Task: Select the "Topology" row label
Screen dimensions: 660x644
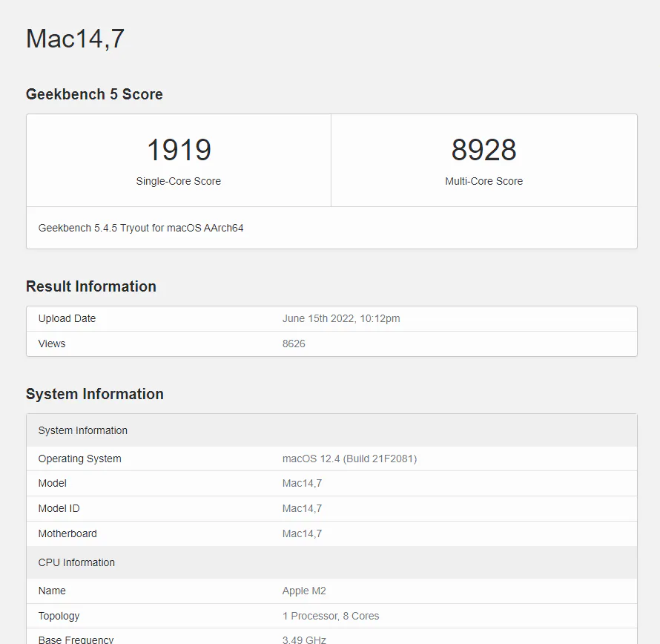Action: 59,616
